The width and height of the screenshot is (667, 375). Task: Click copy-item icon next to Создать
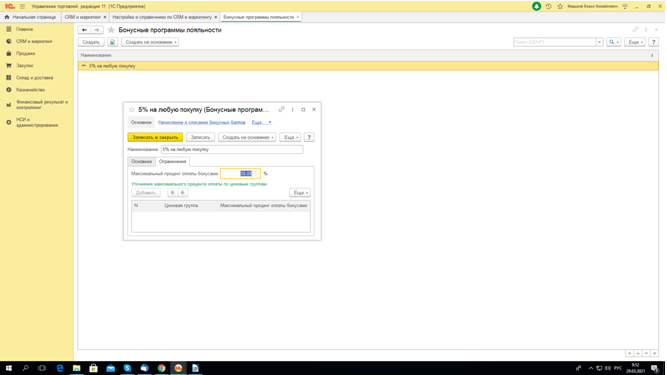(112, 42)
